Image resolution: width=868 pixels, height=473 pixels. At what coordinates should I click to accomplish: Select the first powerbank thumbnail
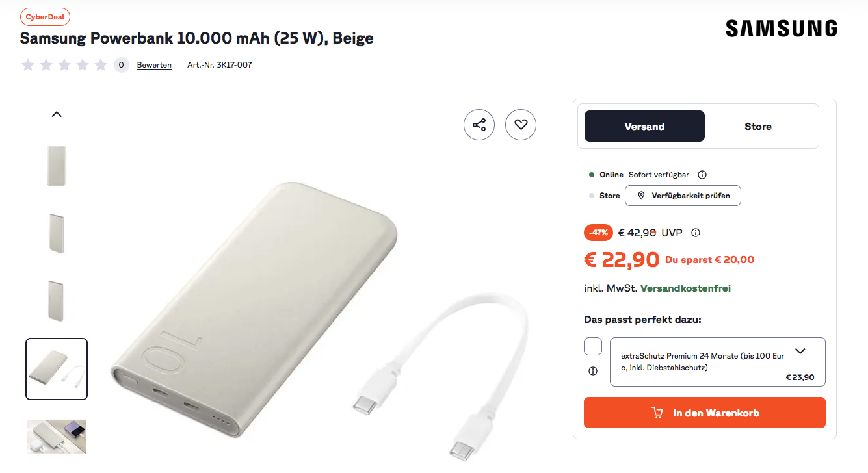click(x=57, y=166)
